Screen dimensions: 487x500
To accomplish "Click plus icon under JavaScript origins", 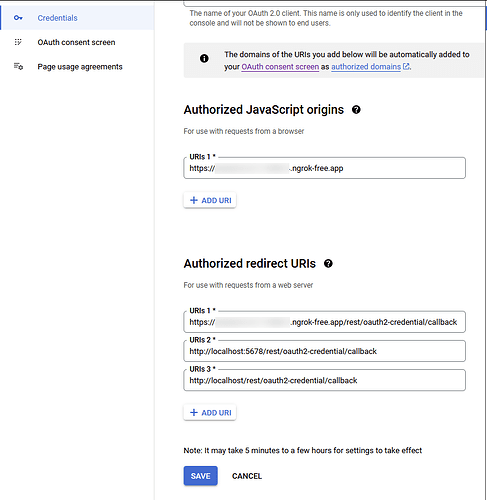I will pyautogui.click(x=194, y=200).
